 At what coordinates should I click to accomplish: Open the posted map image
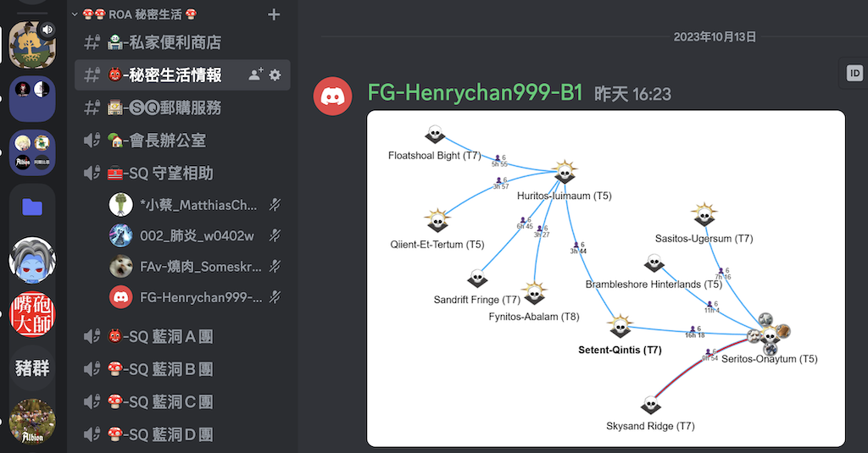tap(605, 278)
